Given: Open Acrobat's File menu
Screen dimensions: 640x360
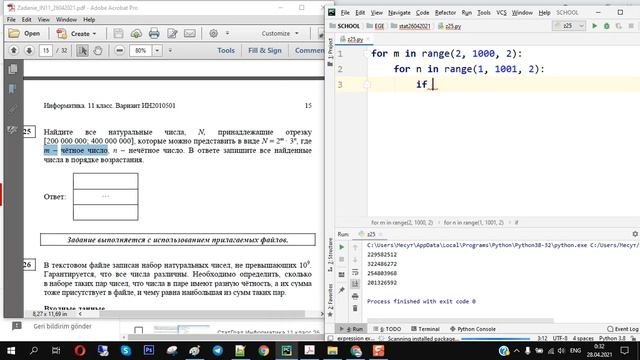Looking at the screenshot, I should tap(11, 20).
